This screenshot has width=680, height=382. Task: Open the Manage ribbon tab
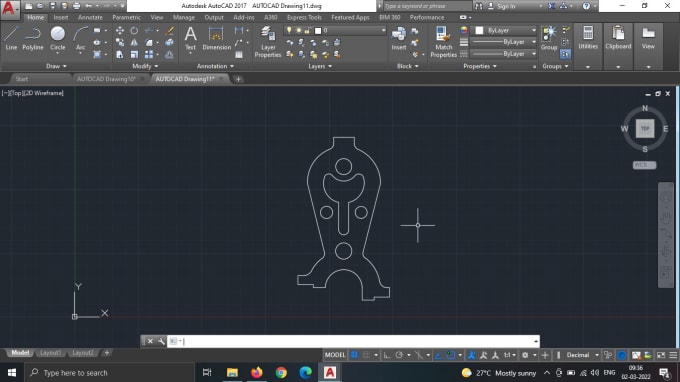(184, 17)
